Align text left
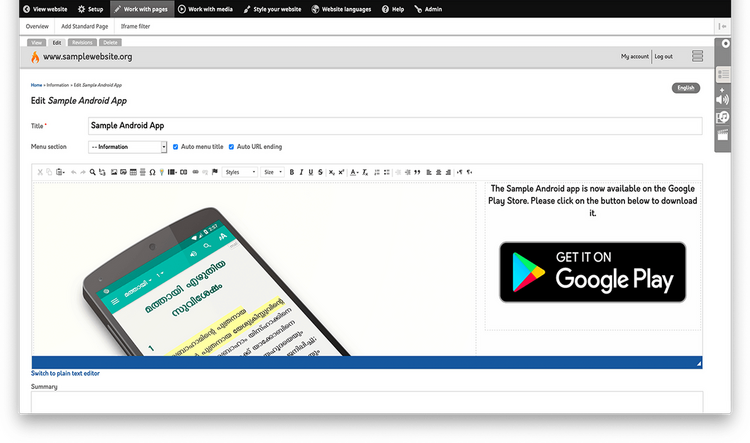This screenshot has height=443, width=750. click(x=429, y=172)
